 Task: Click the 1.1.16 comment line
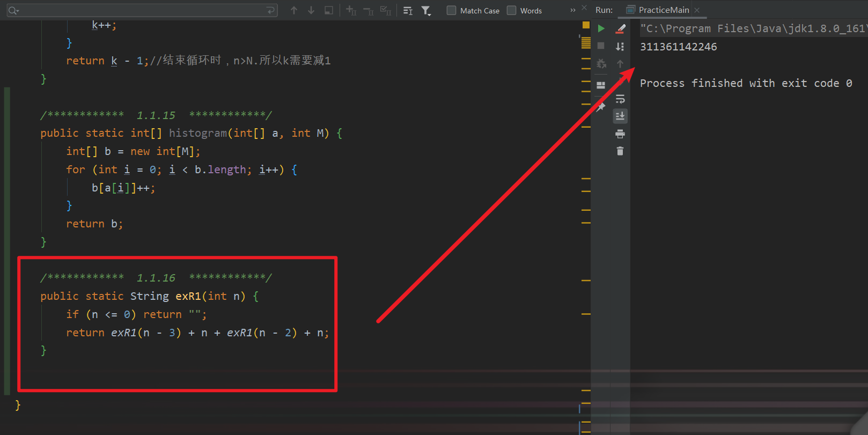coord(156,277)
